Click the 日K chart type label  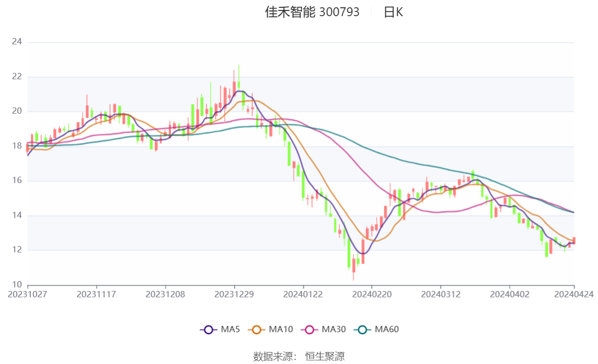point(393,12)
